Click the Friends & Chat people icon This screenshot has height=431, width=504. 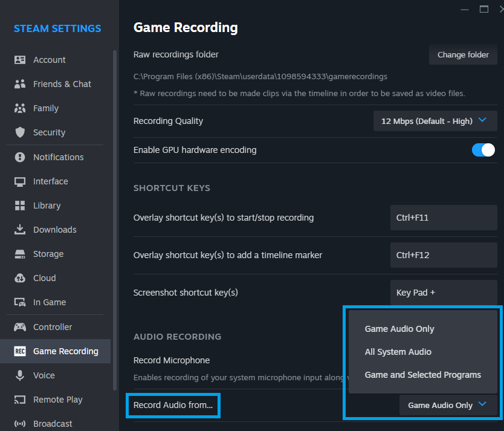click(x=20, y=84)
